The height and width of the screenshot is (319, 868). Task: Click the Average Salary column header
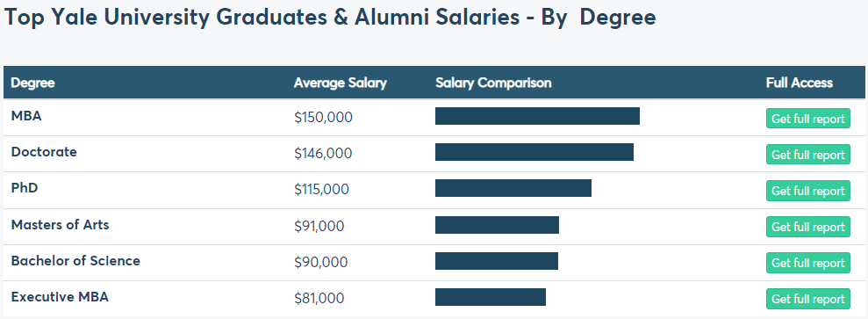pyautogui.click(x=340, y=83)
